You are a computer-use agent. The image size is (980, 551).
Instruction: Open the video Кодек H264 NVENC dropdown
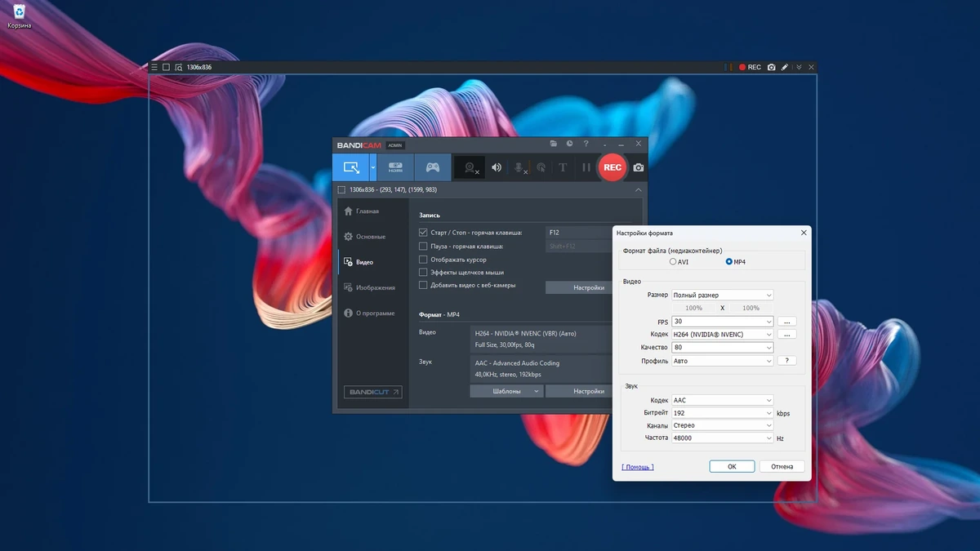(722, 335)
